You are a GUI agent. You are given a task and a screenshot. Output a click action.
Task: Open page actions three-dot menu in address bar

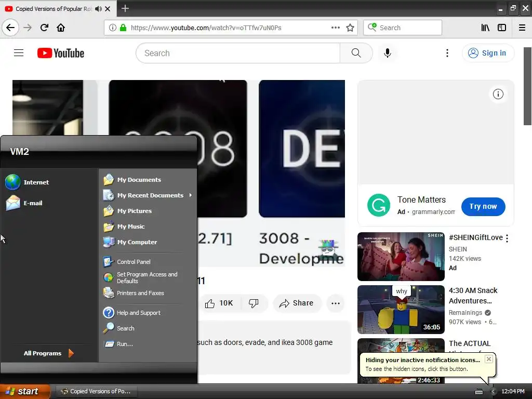335,28
